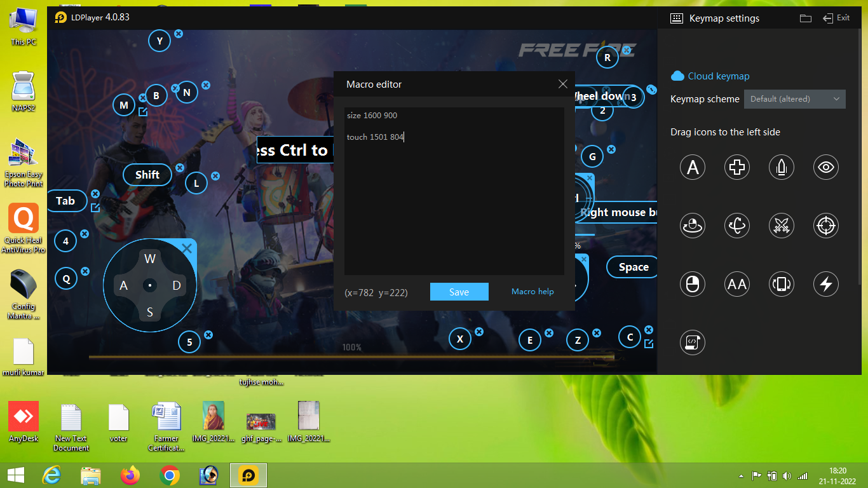Click the 5 key mapping circle

(x=189, y=342)
